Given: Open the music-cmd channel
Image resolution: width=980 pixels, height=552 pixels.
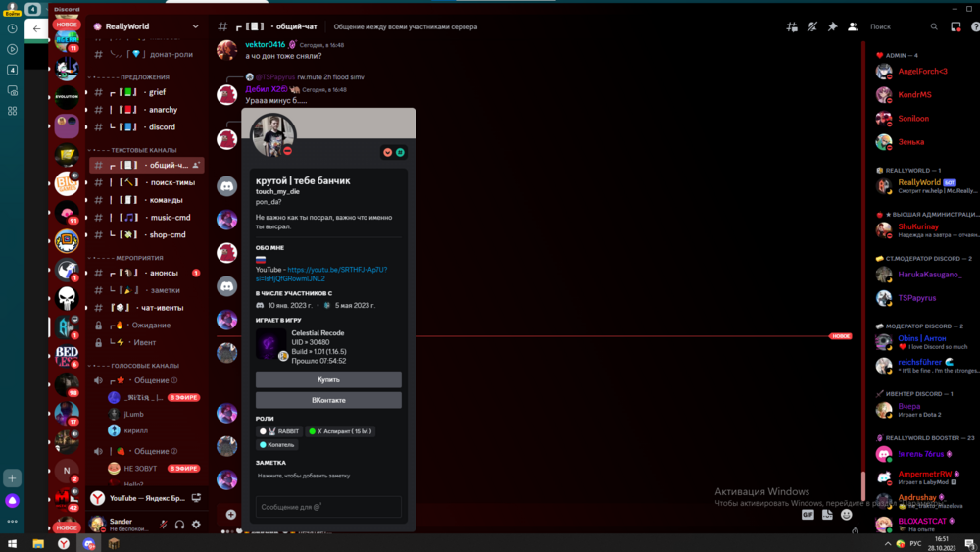Looking at the screenshot, I should coord(147,218).
